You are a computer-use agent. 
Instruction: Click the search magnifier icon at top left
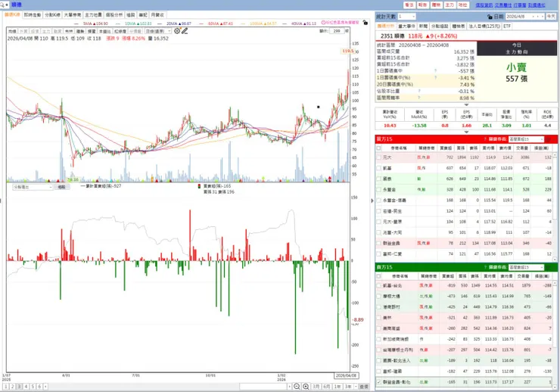click(x=3, y=5)
